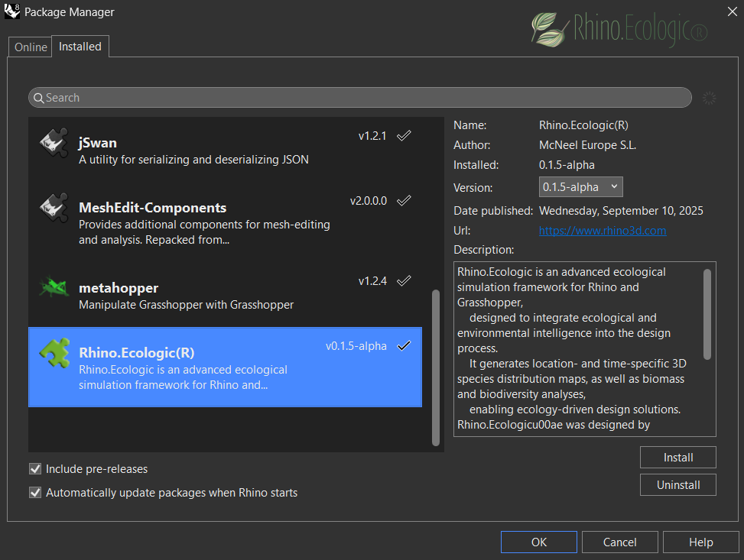Viewport: 744px width, 560px height.
Task: Click the Rhino.Ecologic green puzzle icon
Action: 54,353
